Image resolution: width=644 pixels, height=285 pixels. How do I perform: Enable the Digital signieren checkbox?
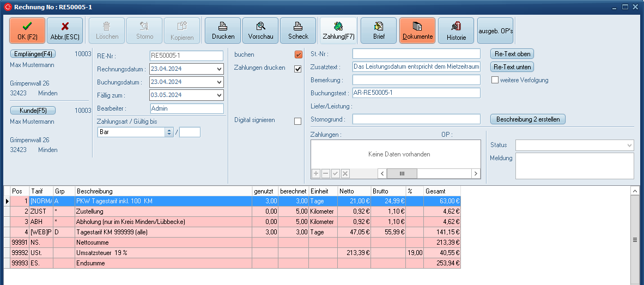(298, 121)
